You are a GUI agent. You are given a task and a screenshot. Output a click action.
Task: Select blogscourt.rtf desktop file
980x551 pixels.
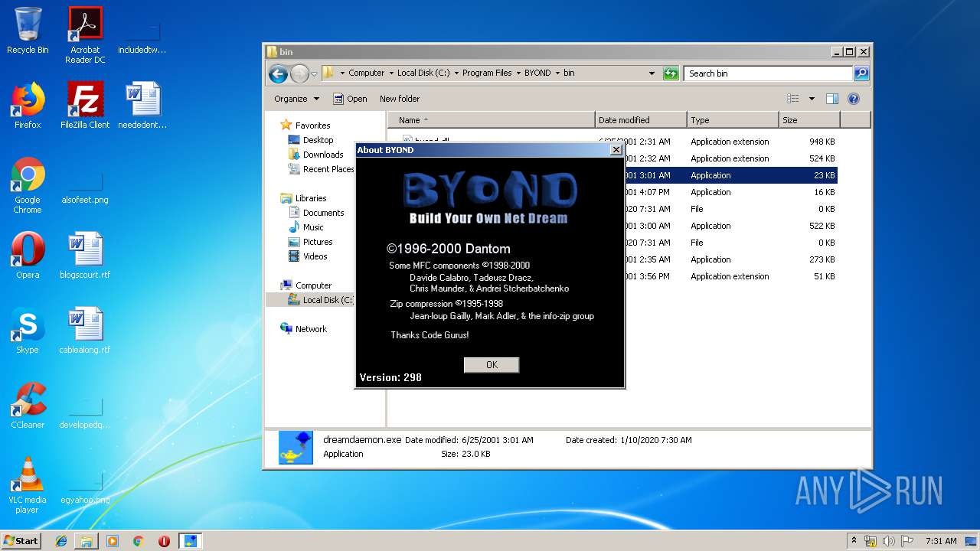85,255
